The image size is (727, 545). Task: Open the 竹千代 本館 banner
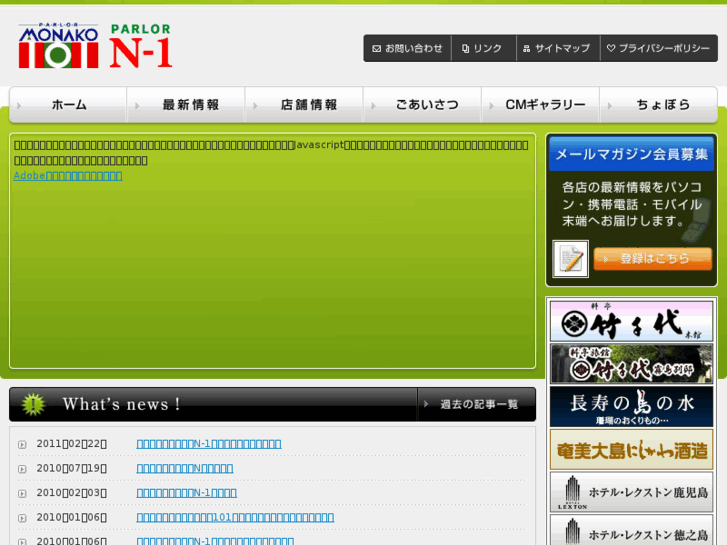[x=631, y=321]
